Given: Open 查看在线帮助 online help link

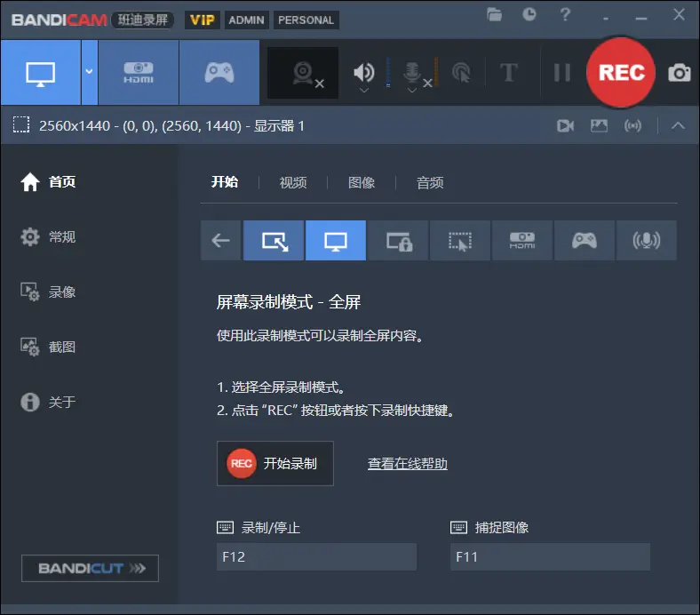Looking at the screenshot, I should [x=407, y=464].
